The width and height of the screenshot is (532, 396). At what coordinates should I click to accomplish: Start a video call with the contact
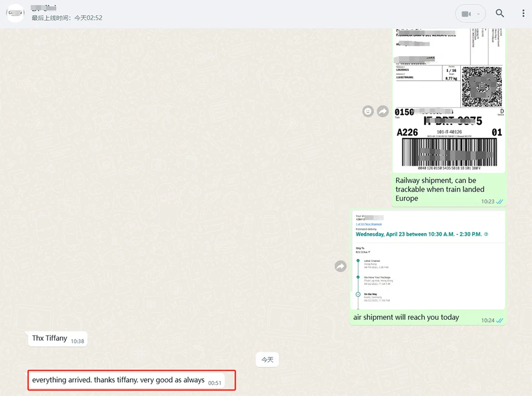coord(465,13)
